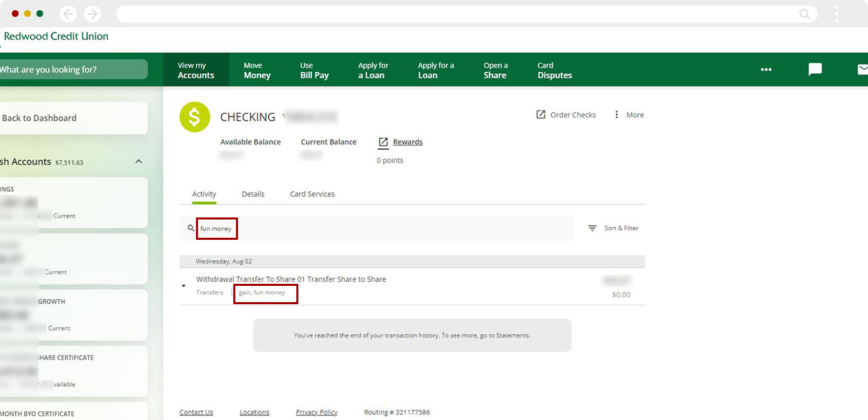Screen dimensions: 868x420
Task: Switch to the Card Services tab
Action: [312, 194]
